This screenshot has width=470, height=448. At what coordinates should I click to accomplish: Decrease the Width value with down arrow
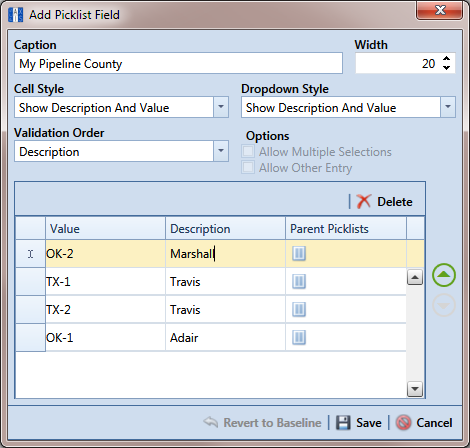pos(446,68)
